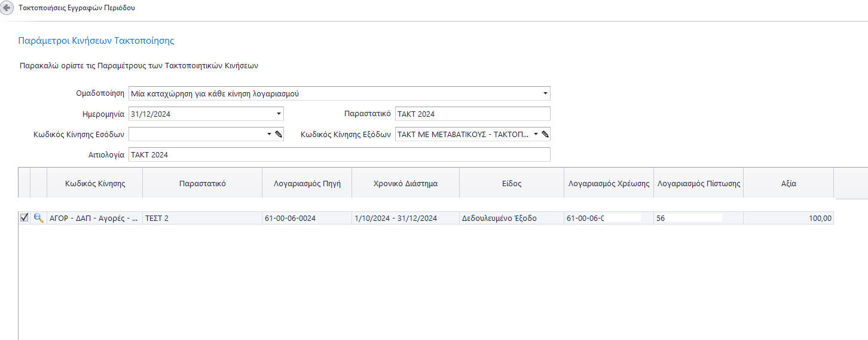Sort by the Αξία column header
868x340 pixels.
point(788,184)
